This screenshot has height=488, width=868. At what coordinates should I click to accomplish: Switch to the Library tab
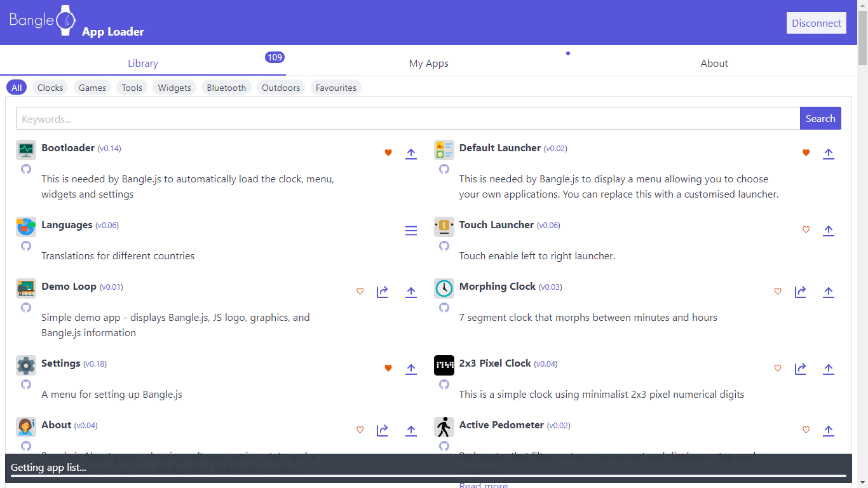point(143,63)
